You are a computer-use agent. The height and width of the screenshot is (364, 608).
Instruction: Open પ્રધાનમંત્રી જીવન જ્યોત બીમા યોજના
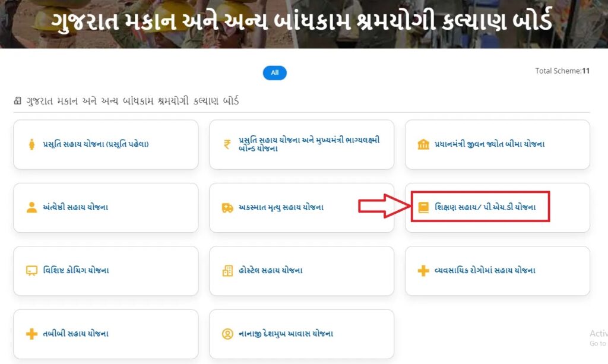(x=489, y=144)
